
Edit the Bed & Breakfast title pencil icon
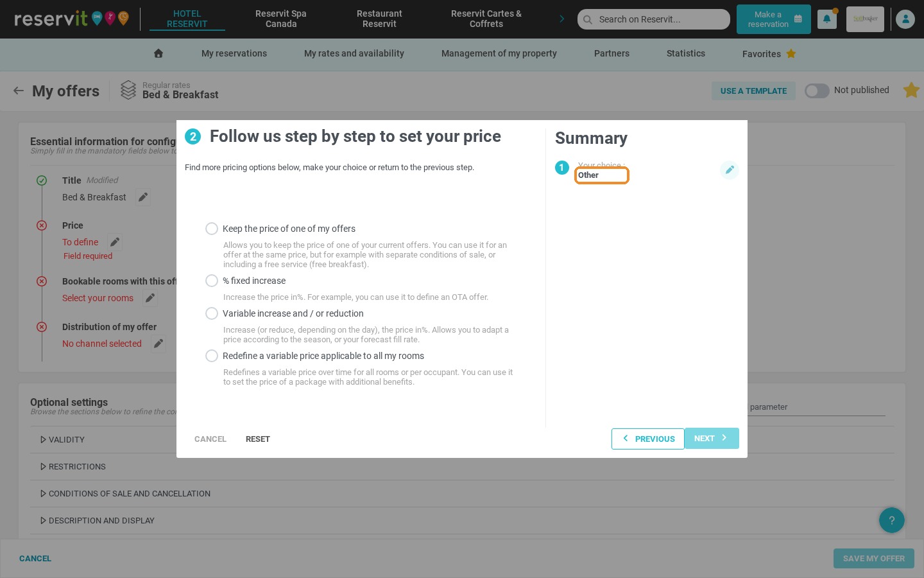(143, 197)
